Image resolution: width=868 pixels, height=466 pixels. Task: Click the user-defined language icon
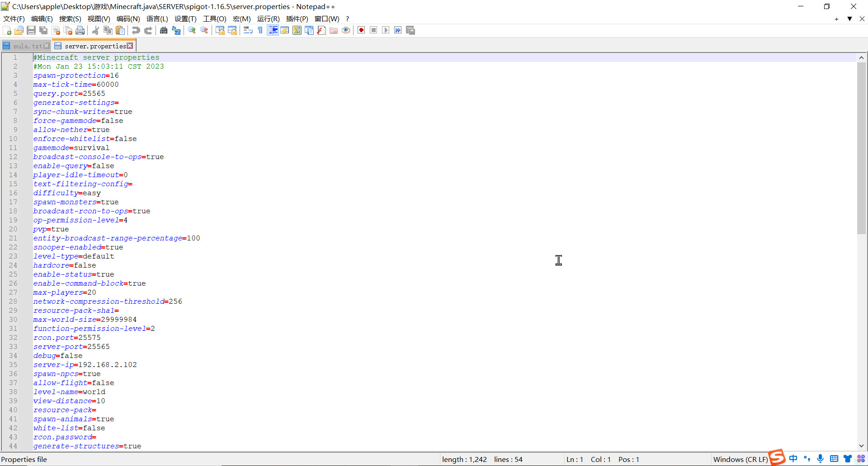(285, 30)
